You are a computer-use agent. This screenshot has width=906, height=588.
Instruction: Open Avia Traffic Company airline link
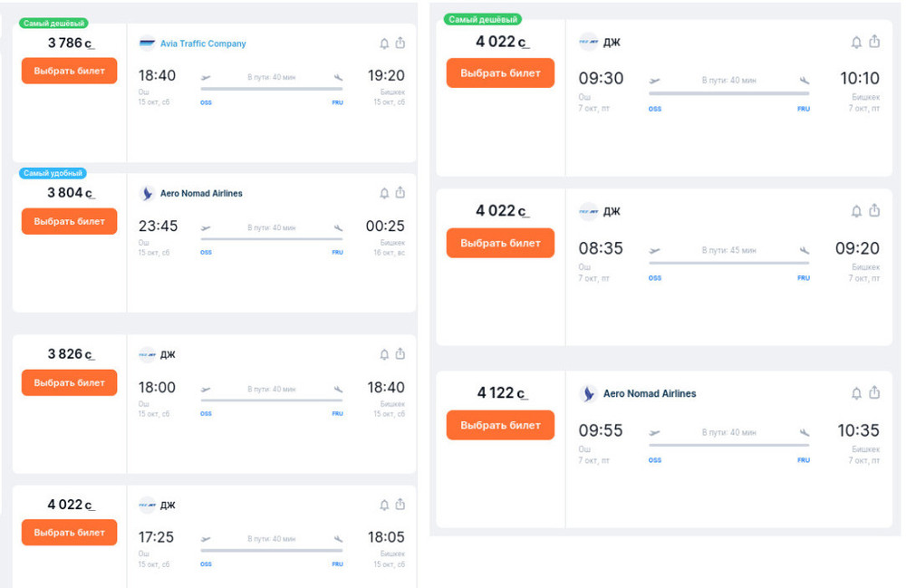(203, 43)
